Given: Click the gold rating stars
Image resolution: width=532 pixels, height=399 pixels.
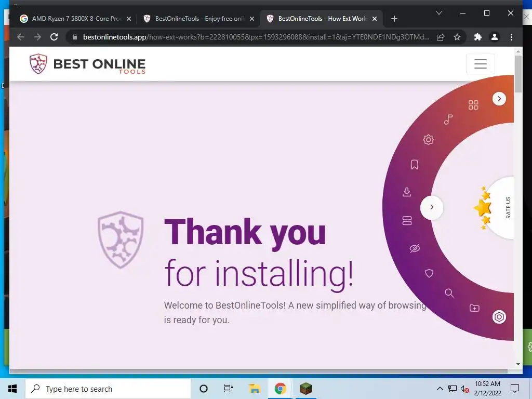Looking at the screenshot, I should point(483,207).
